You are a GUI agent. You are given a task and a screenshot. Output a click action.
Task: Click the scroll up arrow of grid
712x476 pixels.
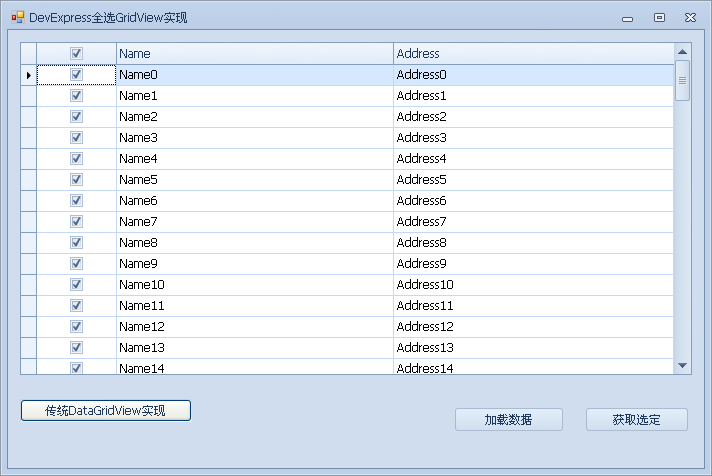coord(683,52)
